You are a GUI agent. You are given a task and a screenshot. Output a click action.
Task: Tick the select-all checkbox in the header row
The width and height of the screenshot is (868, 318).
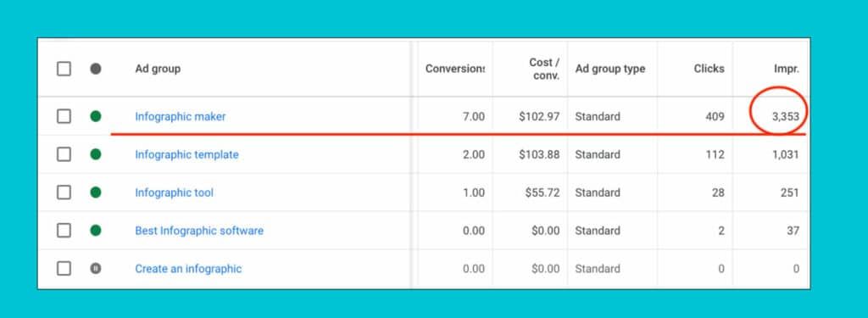point(64,69)
